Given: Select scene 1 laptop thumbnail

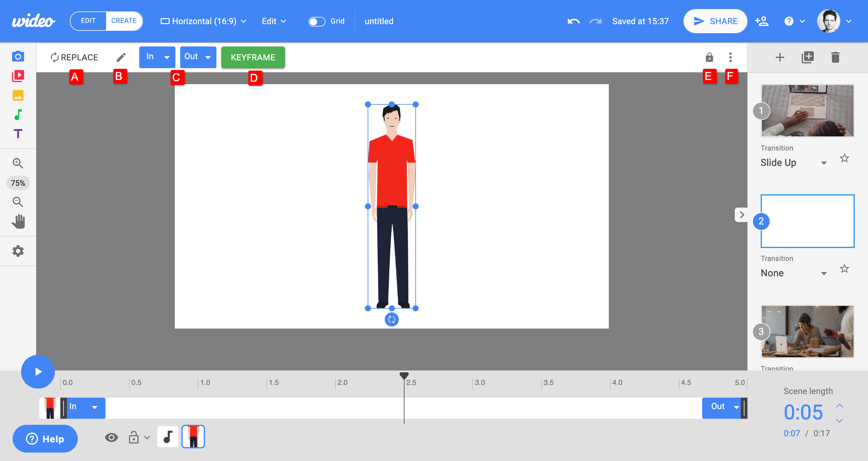Looking at the screenshot, I should (x=807, y=111).
